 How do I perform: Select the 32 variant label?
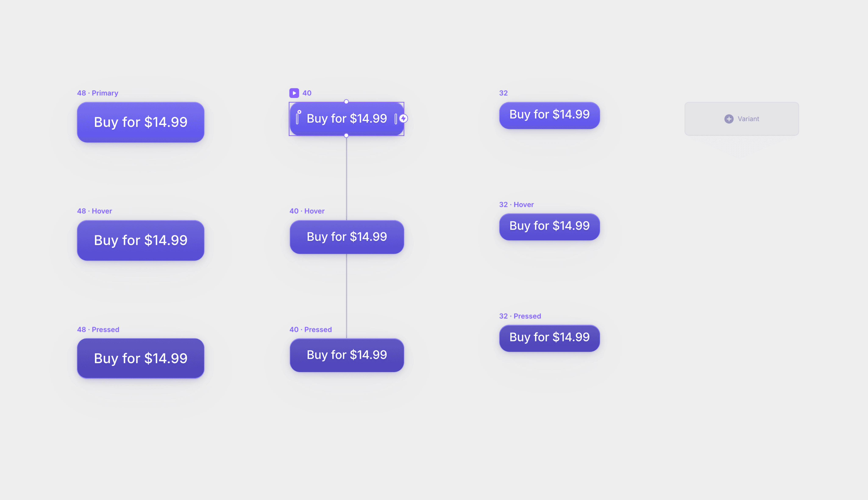(x=504, y=93)
